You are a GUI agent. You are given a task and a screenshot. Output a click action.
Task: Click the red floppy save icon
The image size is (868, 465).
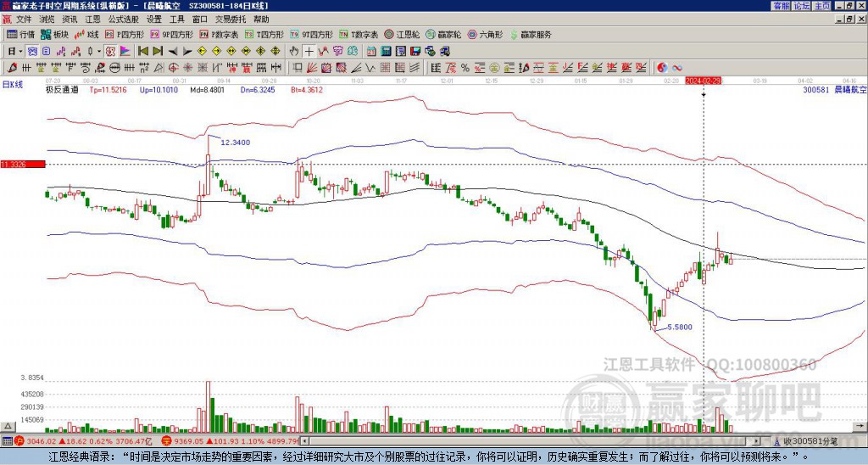tap(415, 52)
